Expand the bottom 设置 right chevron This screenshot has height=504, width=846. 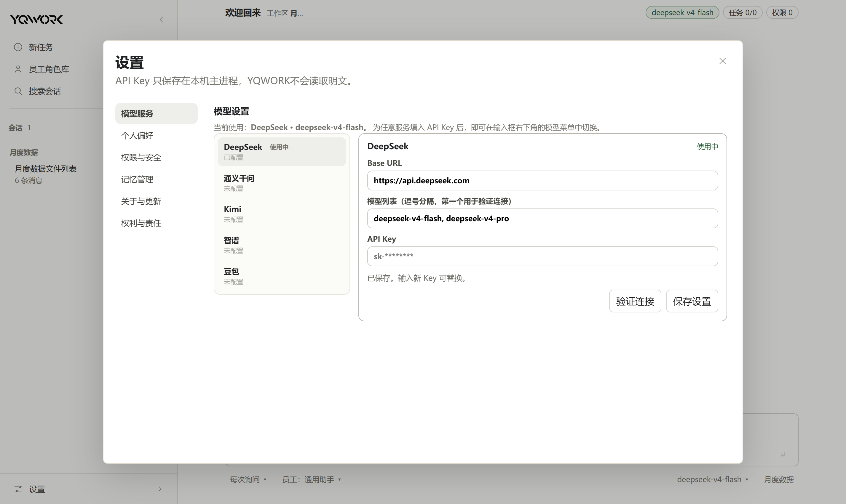pos(160,489)
